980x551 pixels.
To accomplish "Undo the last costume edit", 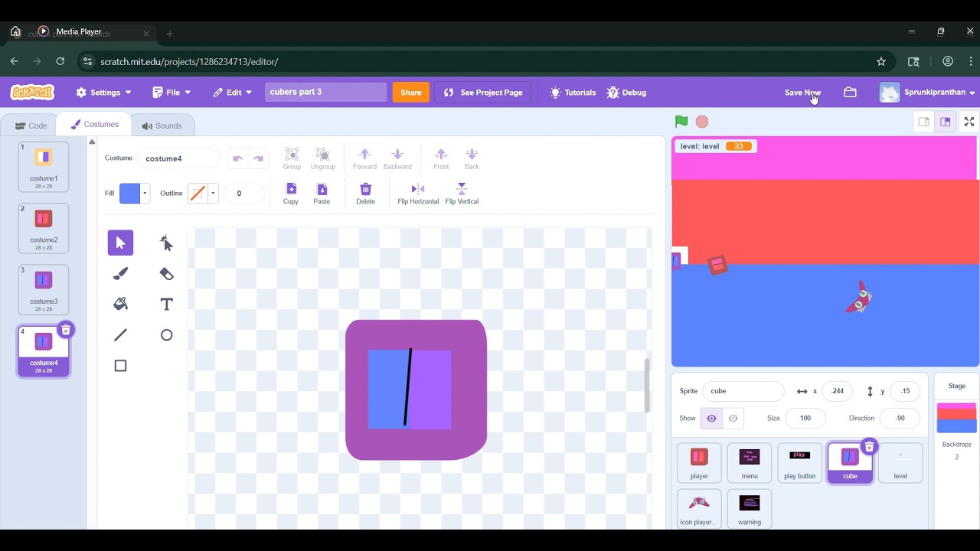I will tap(238, 158).
